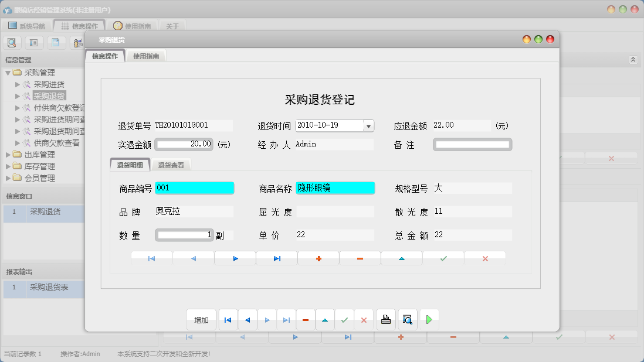Open the print preview icon beside the printer

408,319
